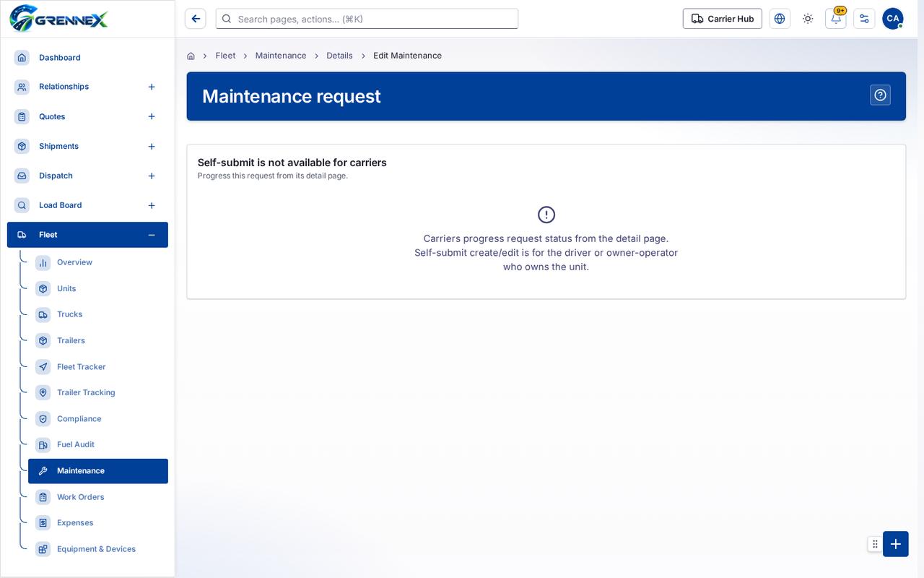Click the Fleet Tracker arrow icon
This screenshot has width=924, height=578.
pos(43,367)
